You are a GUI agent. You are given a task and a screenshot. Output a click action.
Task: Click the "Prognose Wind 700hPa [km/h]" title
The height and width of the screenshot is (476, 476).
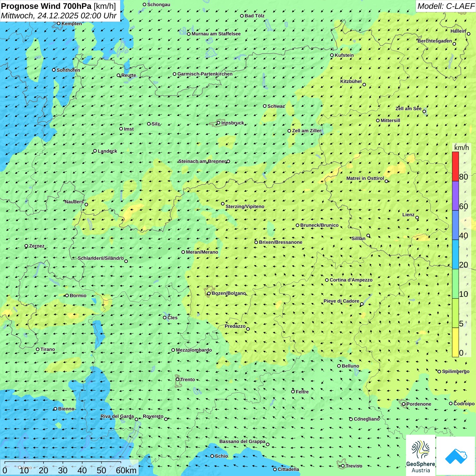(x=58, y=6)
